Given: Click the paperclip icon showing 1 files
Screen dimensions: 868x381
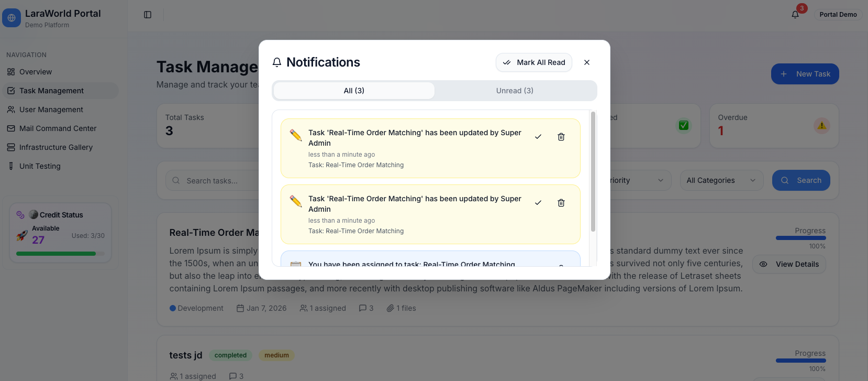Looking at the screenshot, I should click(391, 308).
